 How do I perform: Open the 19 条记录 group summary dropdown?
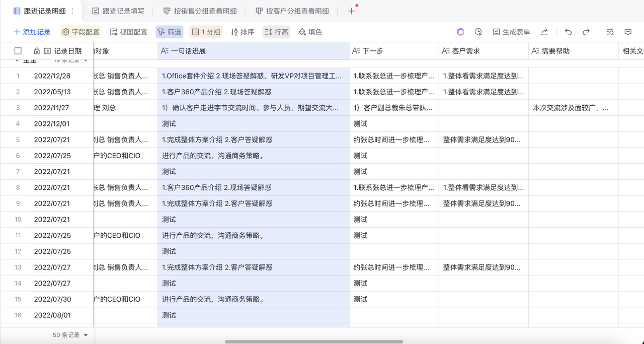(86, 61)
